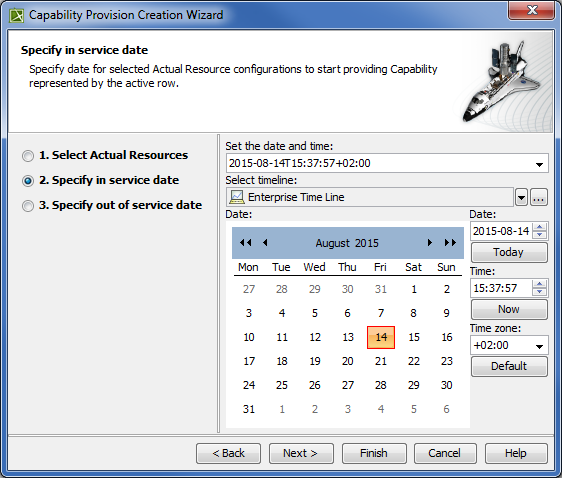Select August 26 in the calendar
The image size is (562, 478).
point(315,385)
